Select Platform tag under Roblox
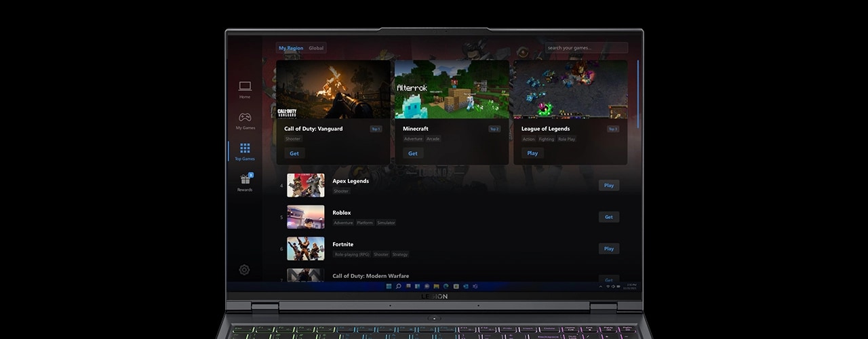This screenshot has height=339, width=868. pos(365,222)
